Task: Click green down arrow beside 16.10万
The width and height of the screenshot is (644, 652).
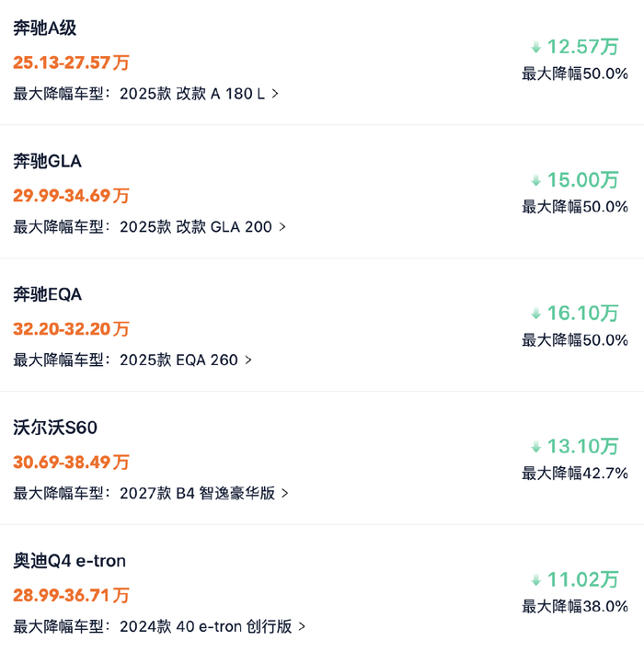Action: (535, 314)
